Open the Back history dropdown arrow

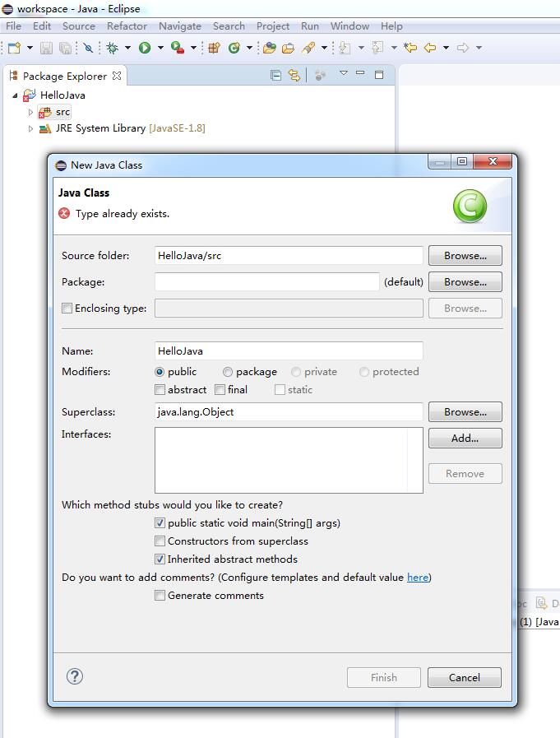tap(447, 48)
